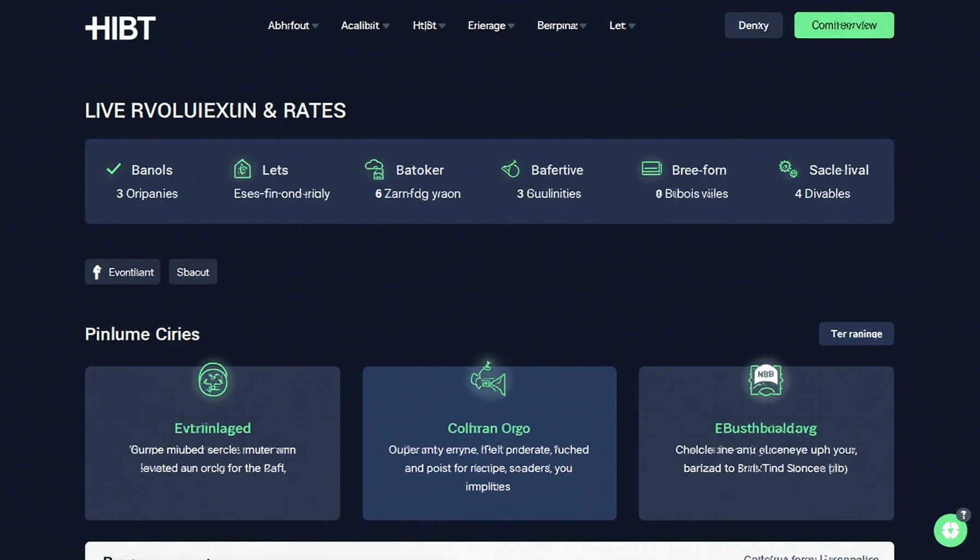Click the gears icon beside Sacle lival
Viewport: 980px width, 560px height.
[787, 169]
